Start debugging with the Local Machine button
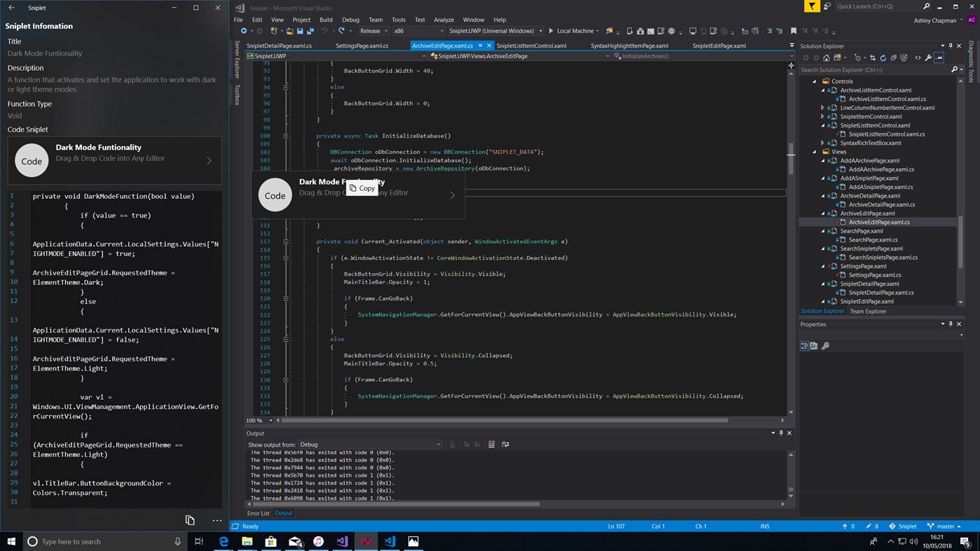This screenshot has height=551, width=980. click(571, 31)
